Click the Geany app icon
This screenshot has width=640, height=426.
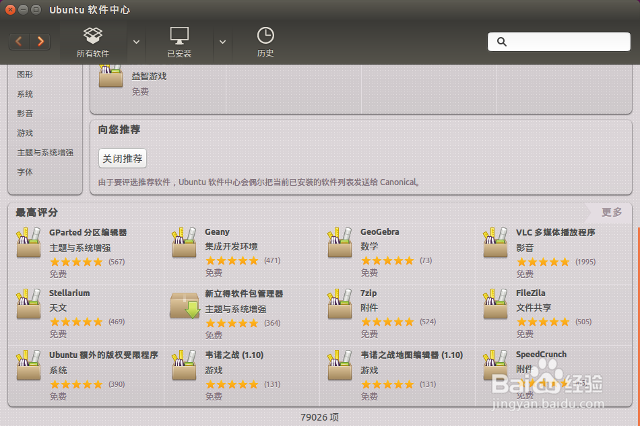click(x=184, y=243)
